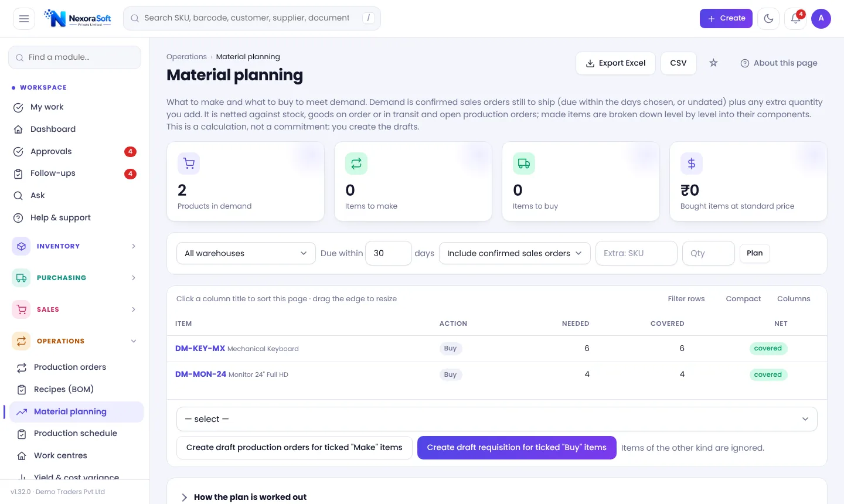Open the Export Excel download
The height and width of the screenshot is (504, 844).
tap(615, 63)
